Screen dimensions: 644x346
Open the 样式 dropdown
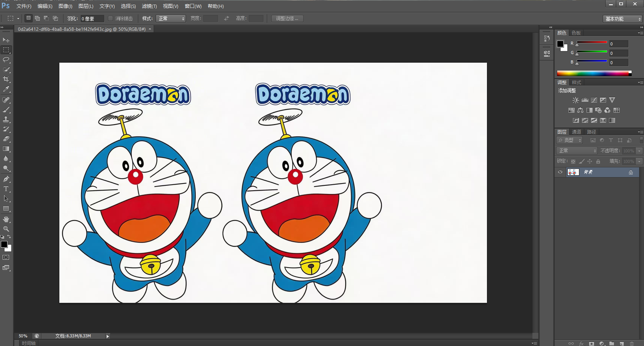171,18
